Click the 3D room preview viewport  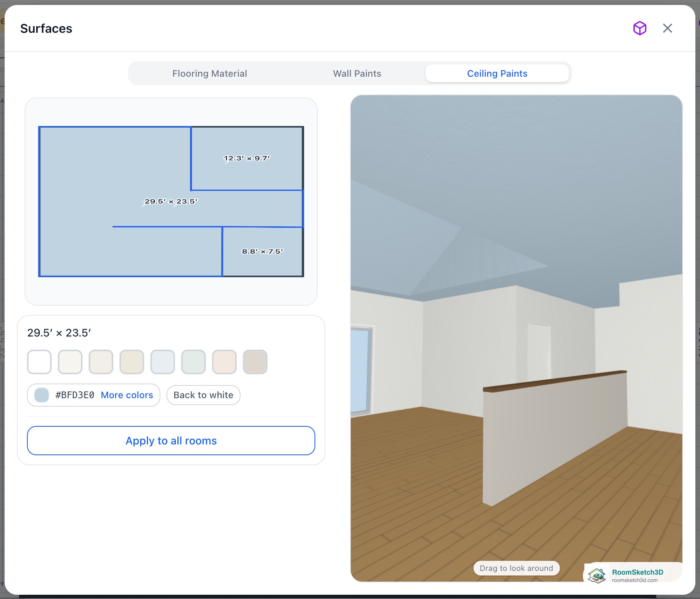click(517, 338)
